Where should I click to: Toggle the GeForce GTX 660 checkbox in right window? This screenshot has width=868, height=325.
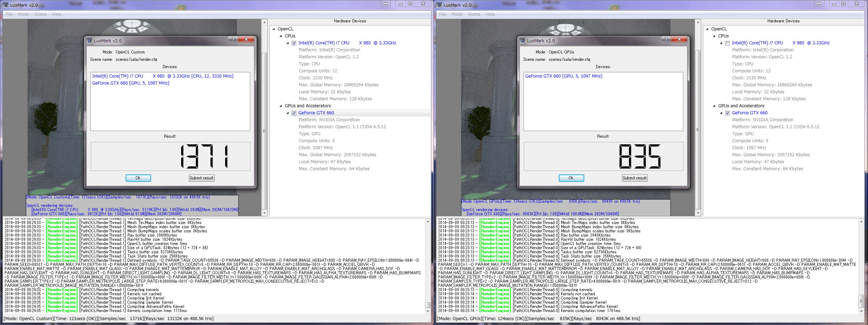pyautogui.click(x=727, y=113)
